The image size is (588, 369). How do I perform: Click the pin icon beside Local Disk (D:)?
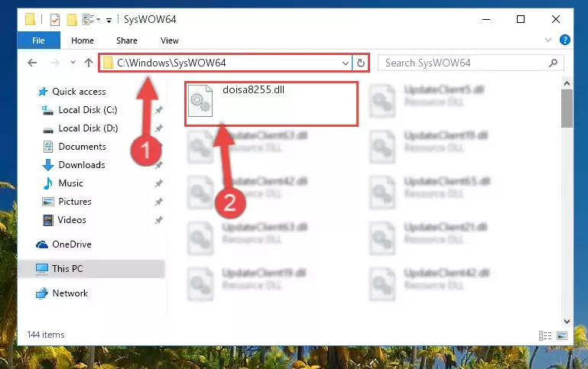(x=159, y=128)
